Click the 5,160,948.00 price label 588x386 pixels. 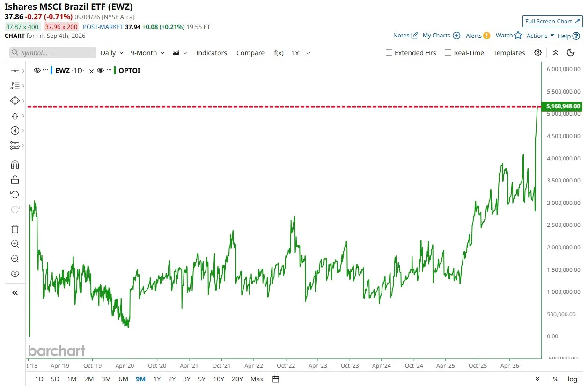(x=562, y=106)
